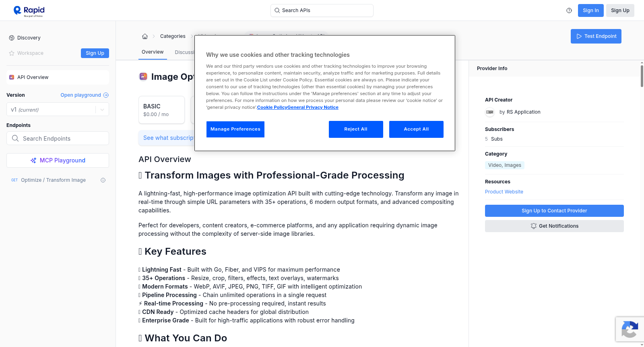Viewport: 644px width, 347px height.
Task: Open Discovery in the sidebar
Action: point(29,38)
